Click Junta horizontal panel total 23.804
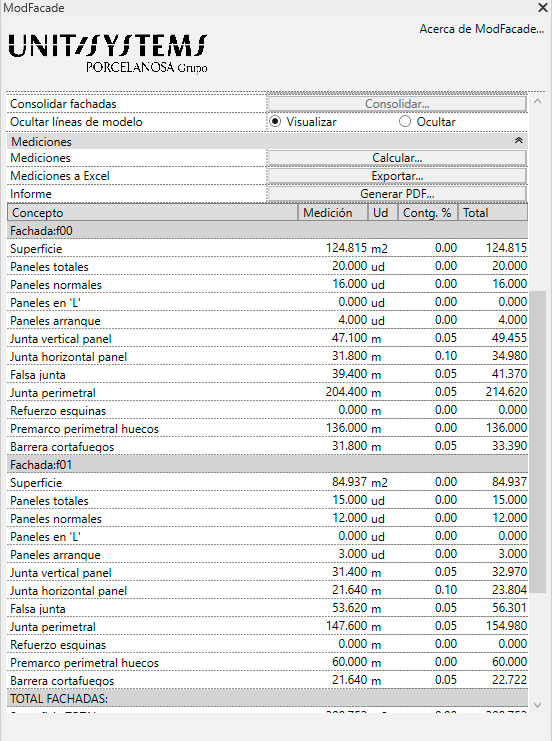Screen dimensions: 552x741 point(509,590)
